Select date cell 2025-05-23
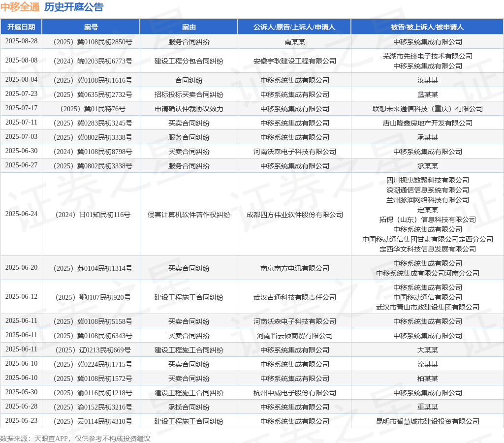This screenshot has width=504, height=443. (x=21, y=421)
